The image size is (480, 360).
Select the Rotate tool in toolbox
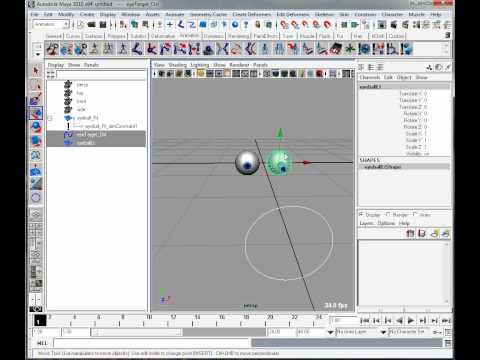pos(36,127)
